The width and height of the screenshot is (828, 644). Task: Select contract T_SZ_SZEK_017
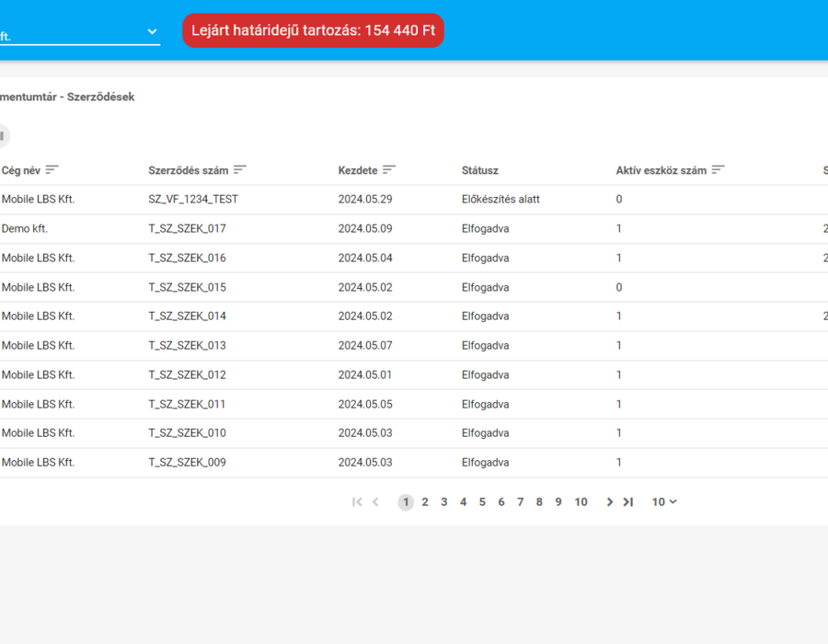click(187, 228)
